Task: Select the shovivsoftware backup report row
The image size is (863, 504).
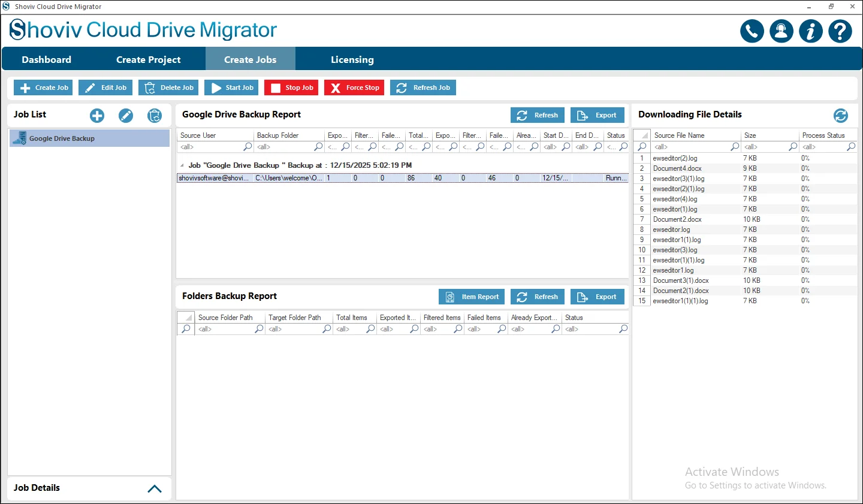Action: coord(403,178)
